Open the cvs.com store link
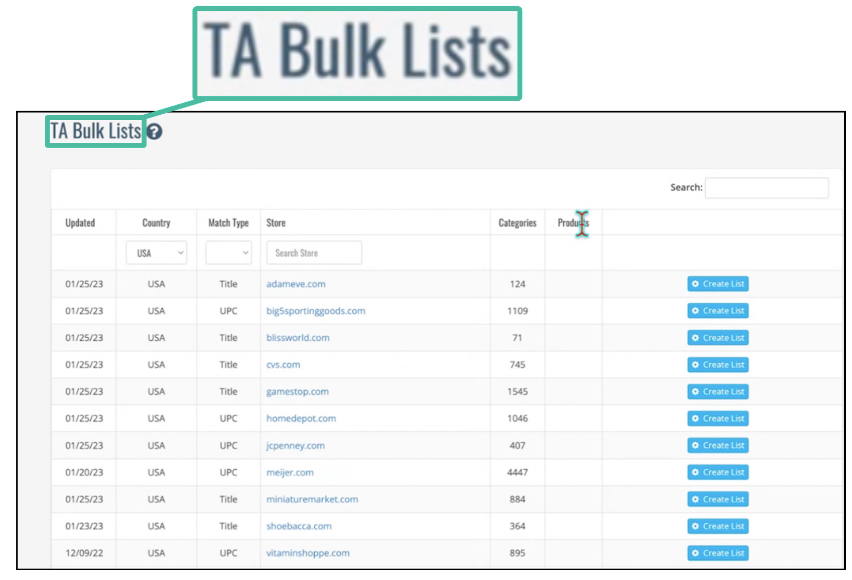This screenshot has width=852, height=580. click(283, 365)
